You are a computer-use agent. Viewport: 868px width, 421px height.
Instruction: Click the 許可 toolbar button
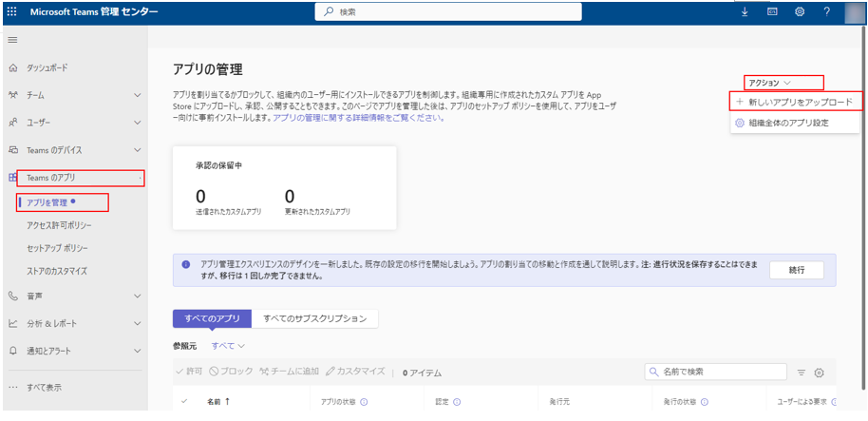coord(189,372)
